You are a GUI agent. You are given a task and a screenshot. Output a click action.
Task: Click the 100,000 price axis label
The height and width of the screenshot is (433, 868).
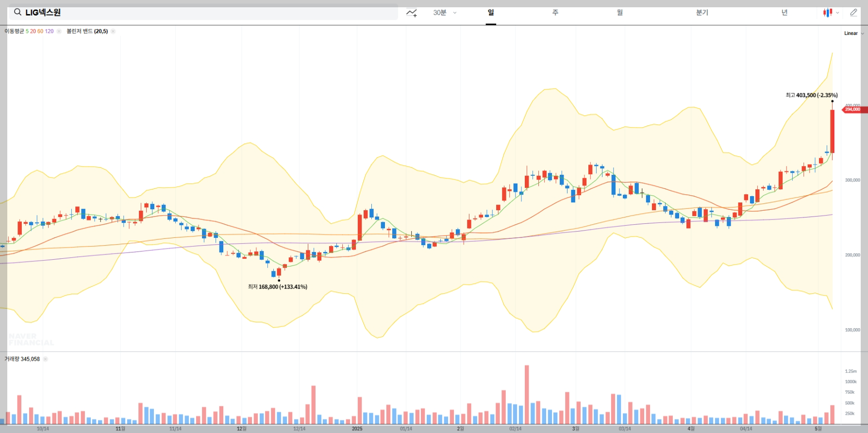[852, 330]
